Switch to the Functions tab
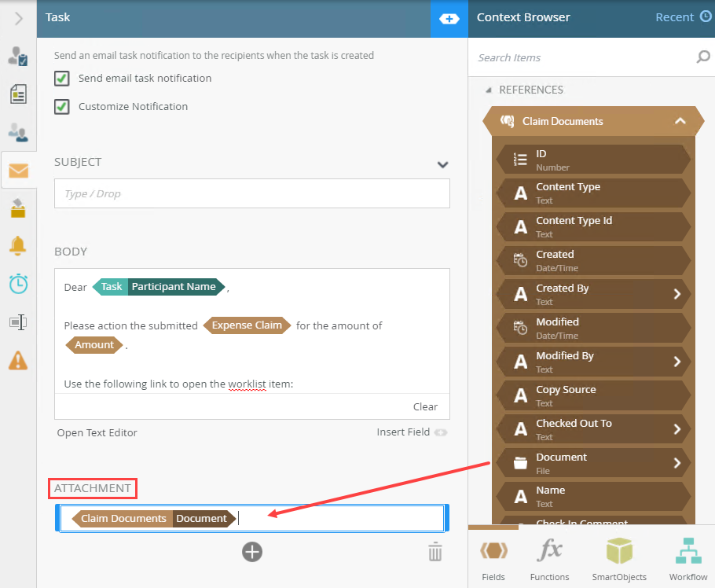This screenshot has width=715, height=588. 549,559
